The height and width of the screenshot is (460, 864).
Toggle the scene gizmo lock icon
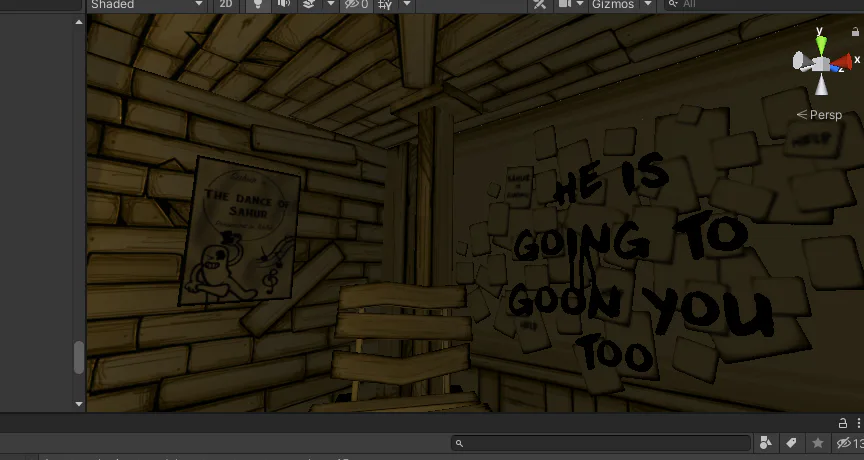pos(855,31)
